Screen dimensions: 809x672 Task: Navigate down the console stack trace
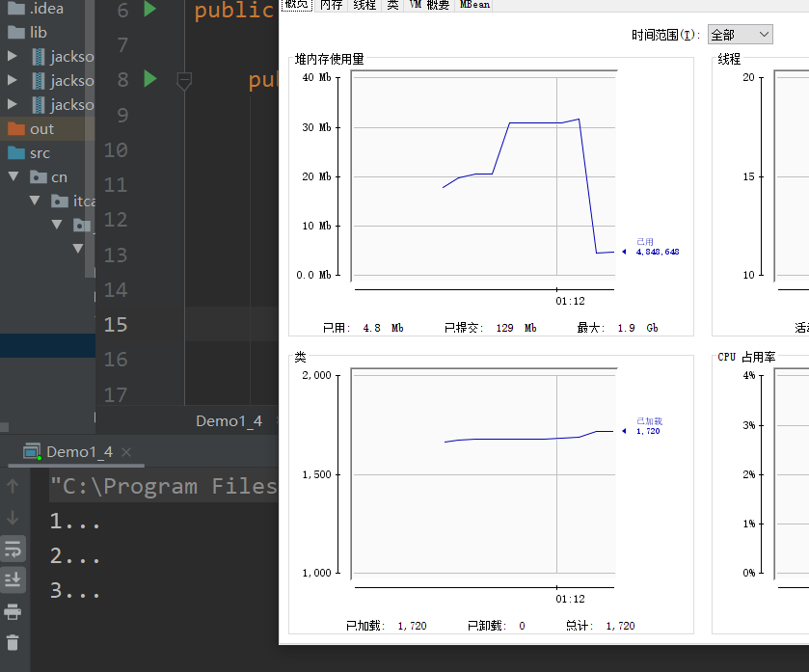coord(13,518)
